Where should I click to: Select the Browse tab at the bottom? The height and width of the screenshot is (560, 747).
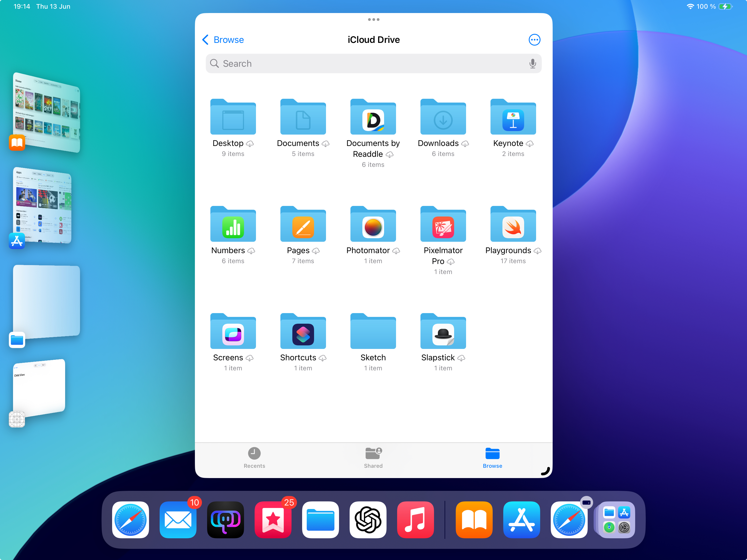pos(492,457)
